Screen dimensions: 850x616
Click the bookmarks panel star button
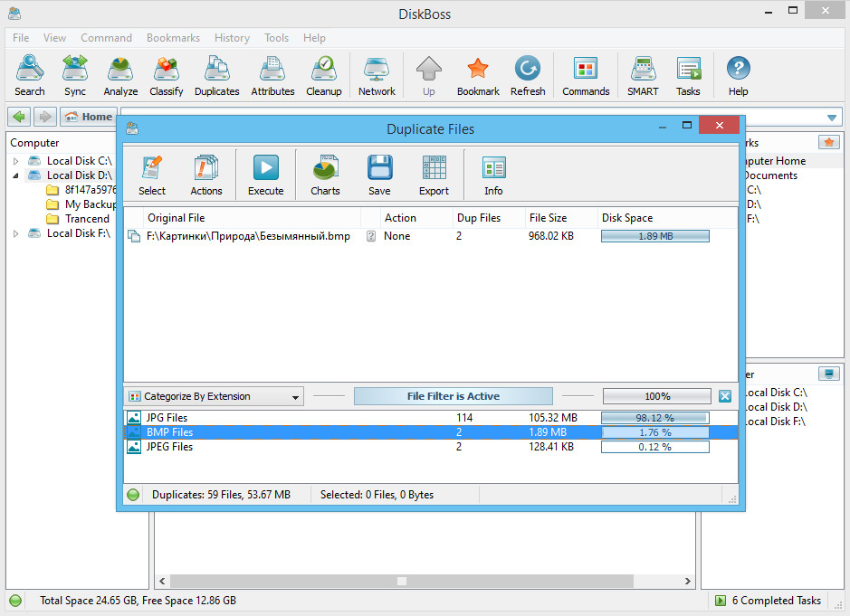pyautogui.click(x=829, y=143)
